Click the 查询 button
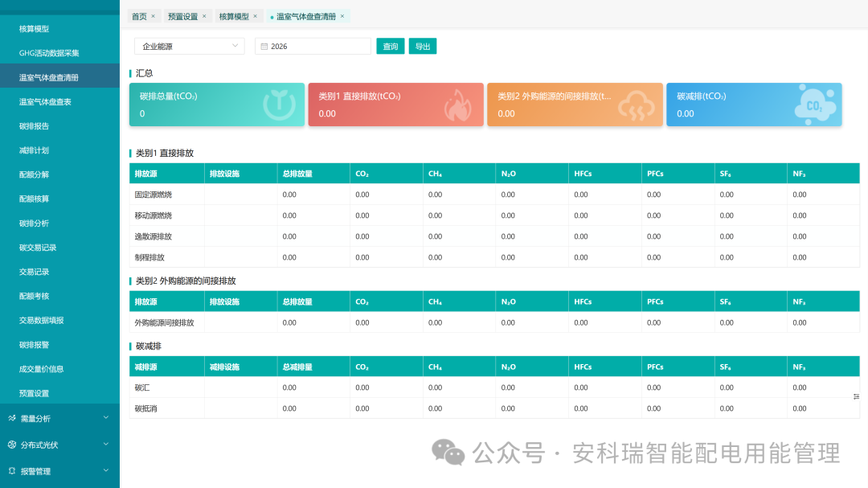The height and width of the screenshot is (488, 868). (x=390, y=46)
